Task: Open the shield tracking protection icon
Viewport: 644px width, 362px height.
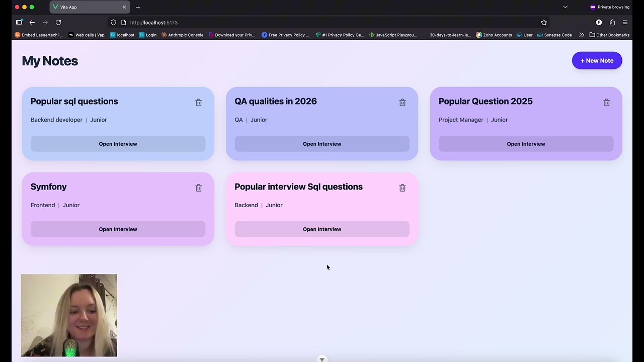Action: [x=113, y=23]
